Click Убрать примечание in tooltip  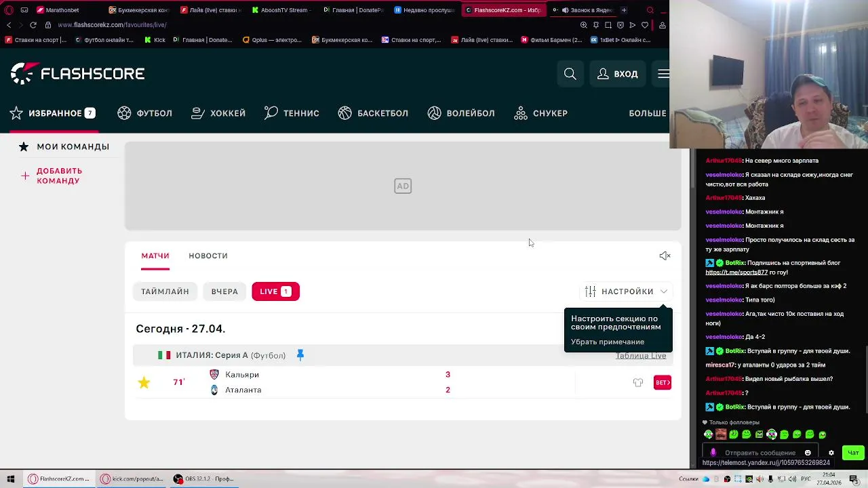608,342
